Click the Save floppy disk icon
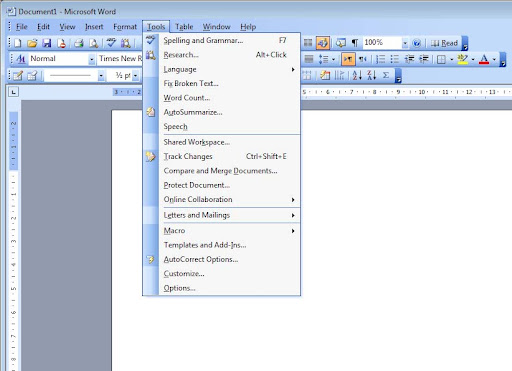512x371 pixels. point(47,43)
